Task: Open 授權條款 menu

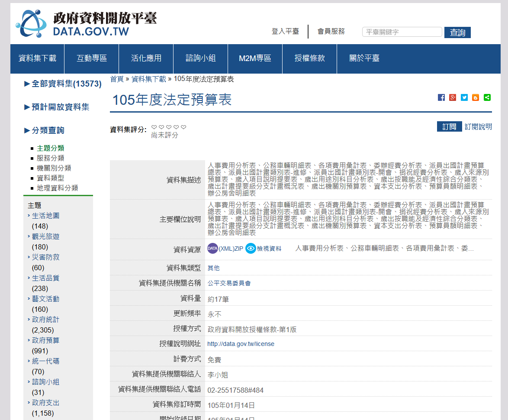Action: [309, 58]
